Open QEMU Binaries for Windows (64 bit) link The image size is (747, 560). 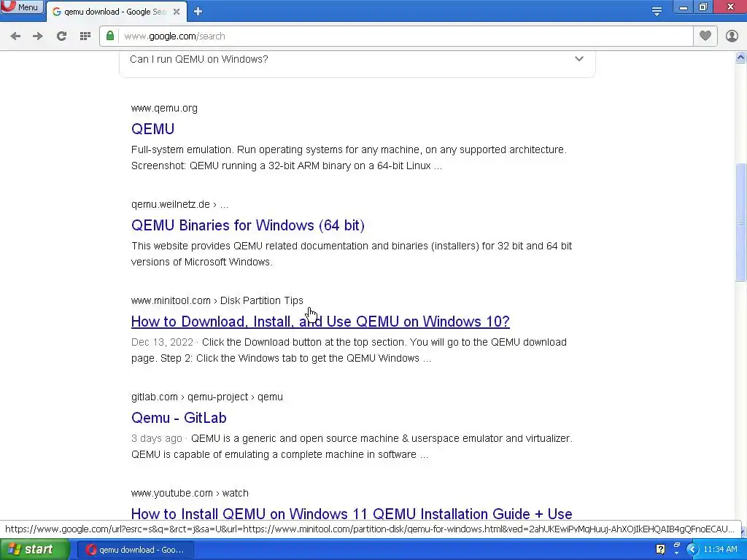[x=248, y=225]
